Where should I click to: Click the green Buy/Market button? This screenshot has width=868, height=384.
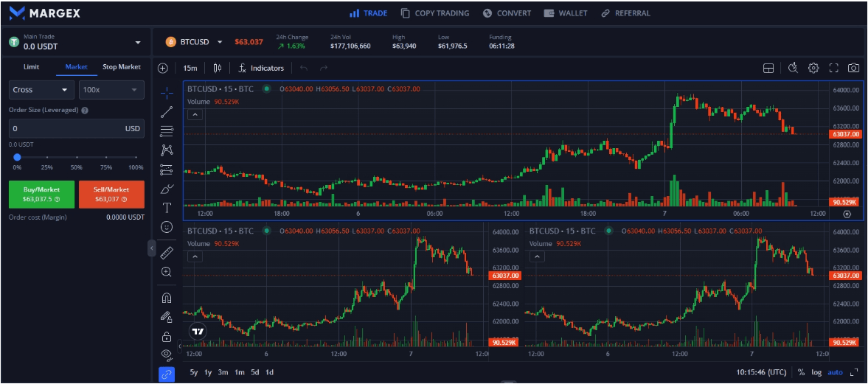(x=41, y=195)
